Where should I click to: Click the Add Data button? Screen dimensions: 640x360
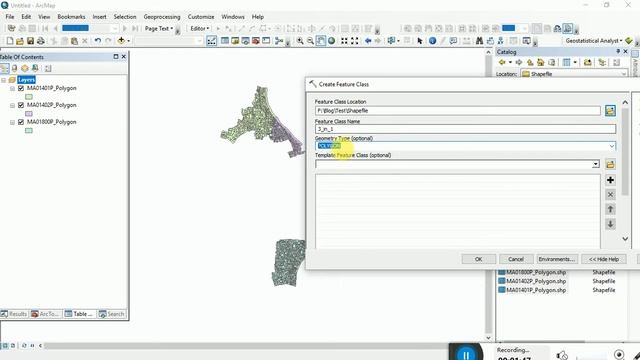tap(121, 41)
